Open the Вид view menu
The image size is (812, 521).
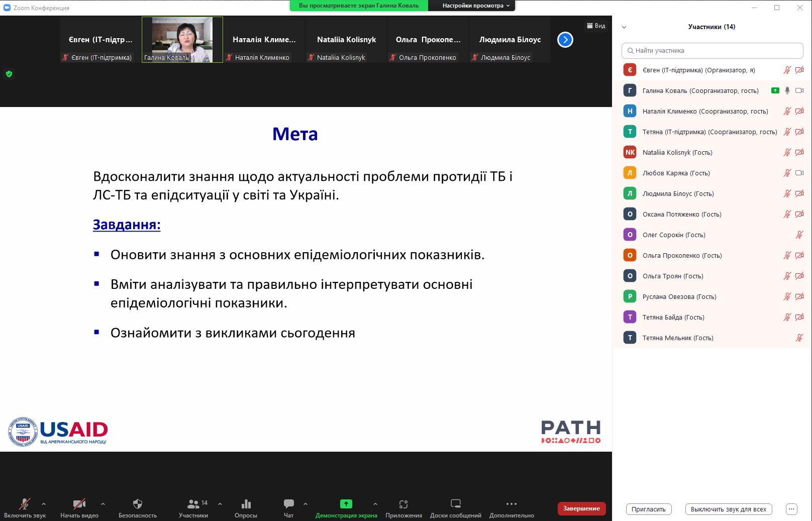pos(596,26)
